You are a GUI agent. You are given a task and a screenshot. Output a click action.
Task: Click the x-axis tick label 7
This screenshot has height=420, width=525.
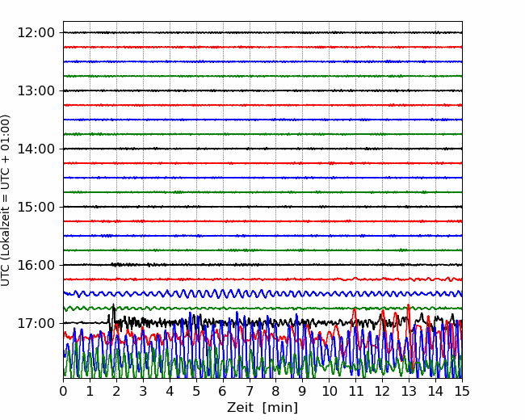(250, 391)
